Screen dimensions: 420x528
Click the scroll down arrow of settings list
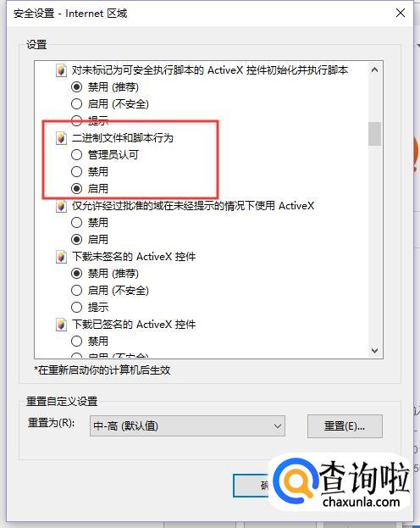click(x=374, y=351)
